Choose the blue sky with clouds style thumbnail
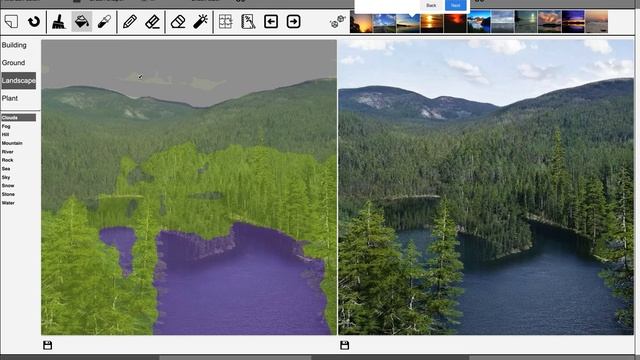This screenshot has width=640, height=360. (x=384, y=22)
